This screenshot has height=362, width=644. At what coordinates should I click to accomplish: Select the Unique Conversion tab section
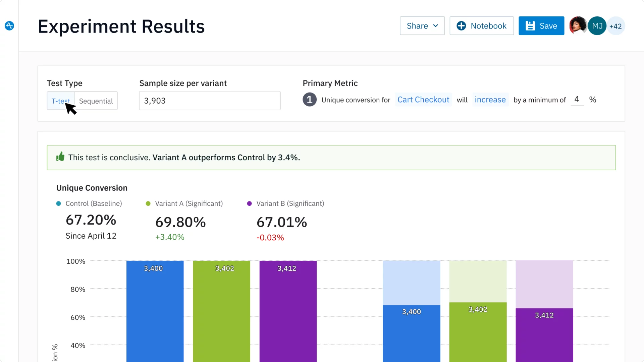click(x=92, y=188)
